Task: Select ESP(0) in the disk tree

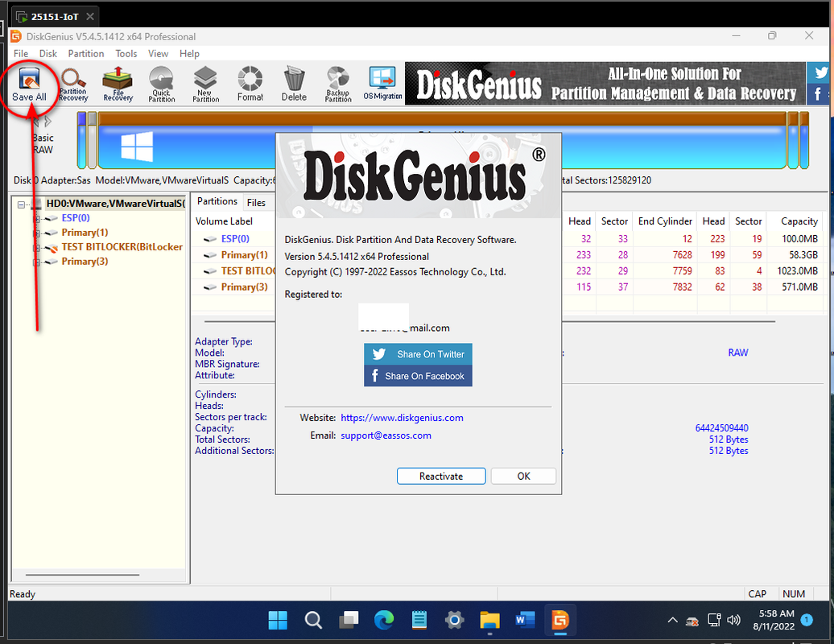Action: click(76, 218)
